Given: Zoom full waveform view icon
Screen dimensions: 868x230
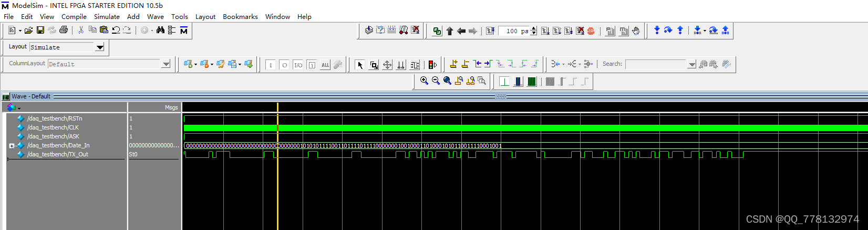Looking at the screenshot, I should click(447, 81).
